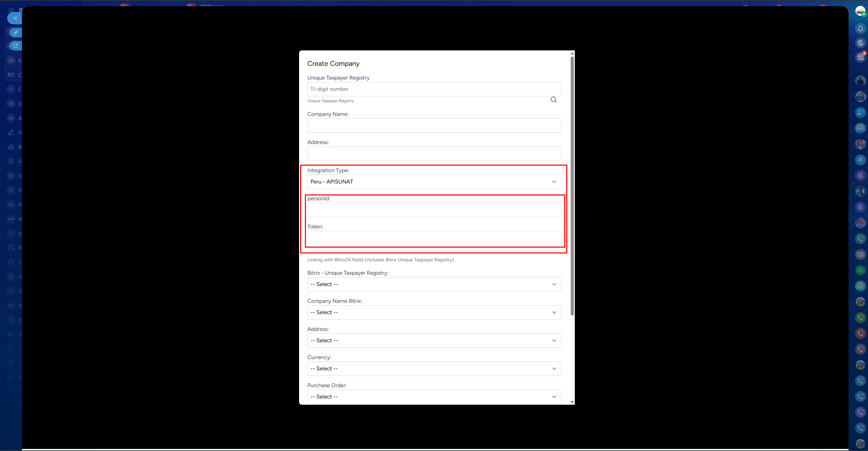
Task: Open the bookmark icon in right sidebar
Action: 860,160
